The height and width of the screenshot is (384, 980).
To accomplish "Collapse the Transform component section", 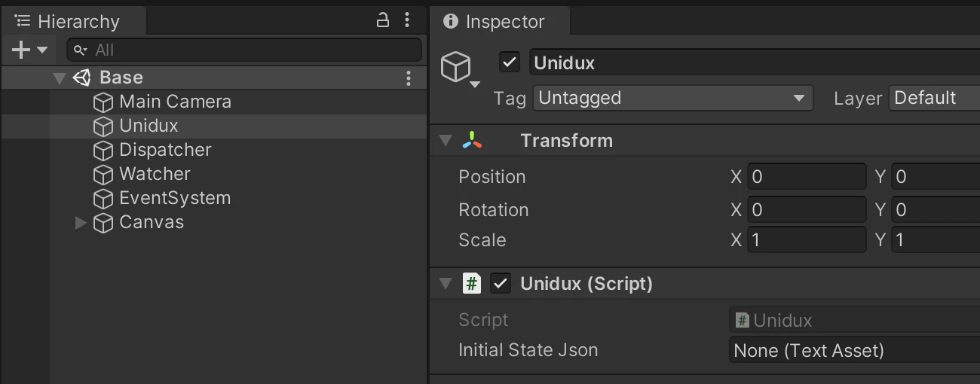I will [x=446, y=141].
